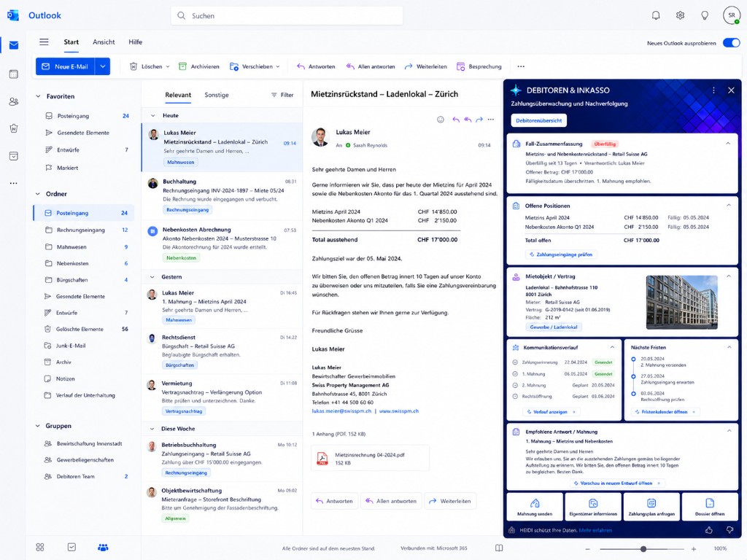Collapse the Gestern message group

pos(152,277)
